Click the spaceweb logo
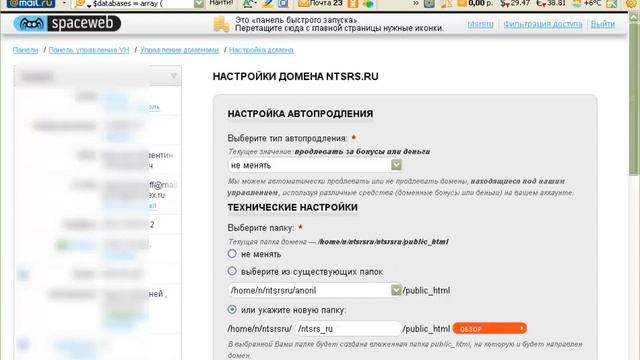Screen dimensions: 640x360 point(67,24)
